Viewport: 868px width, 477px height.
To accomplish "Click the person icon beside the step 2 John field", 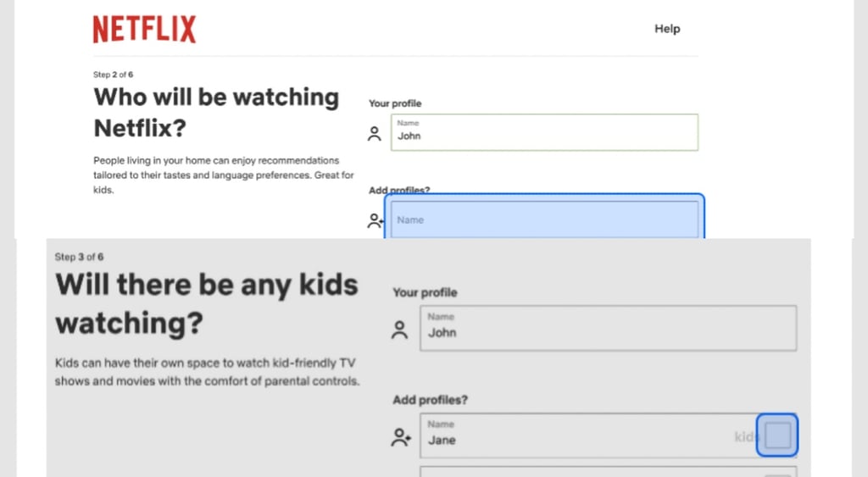I will 374,133.
